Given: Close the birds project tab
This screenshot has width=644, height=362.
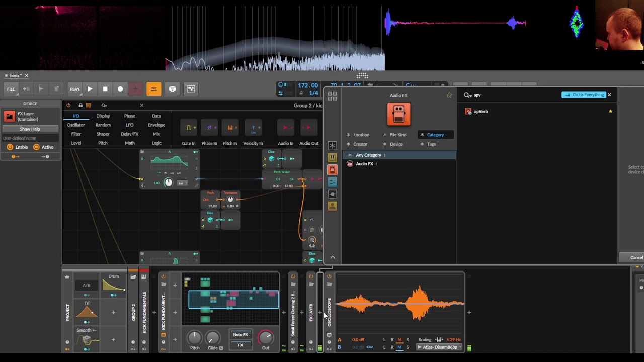Looking at the screenshot, I should coord(27,76).
